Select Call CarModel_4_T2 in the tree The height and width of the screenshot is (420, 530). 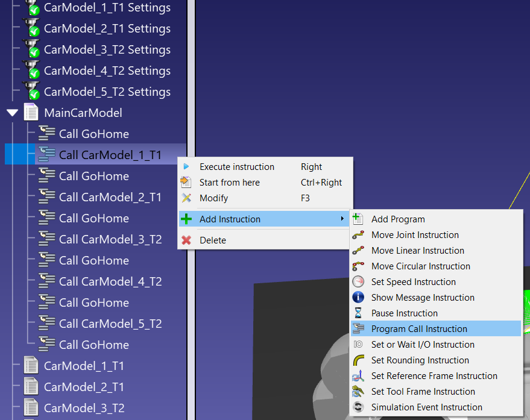(x=110, y=281)
